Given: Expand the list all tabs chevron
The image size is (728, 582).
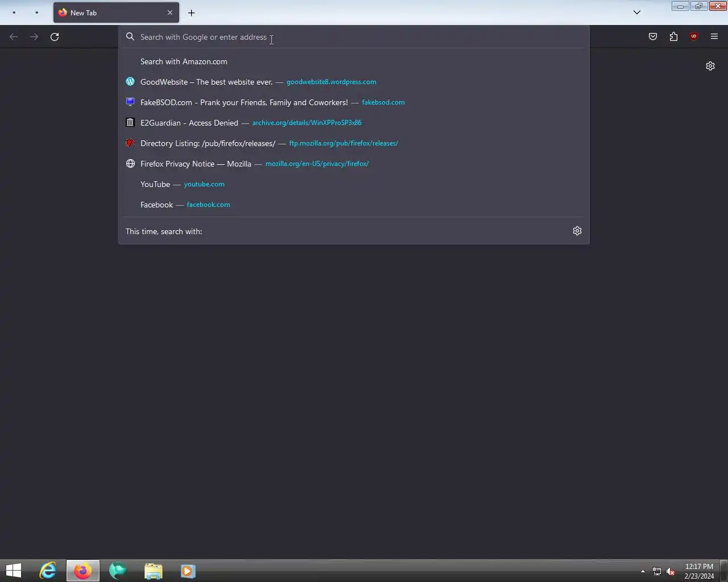Looking at the screenshot, I should coord(637,13).
